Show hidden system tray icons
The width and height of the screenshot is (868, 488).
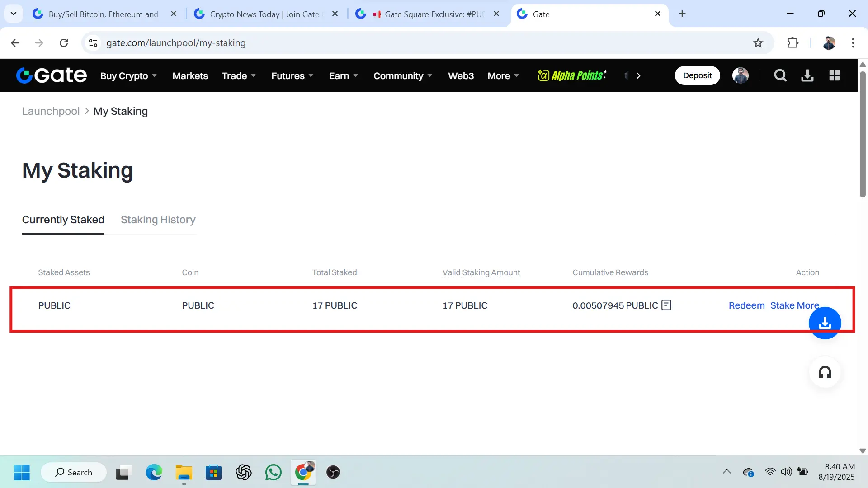pyautogui.click(x=726, y=472)
